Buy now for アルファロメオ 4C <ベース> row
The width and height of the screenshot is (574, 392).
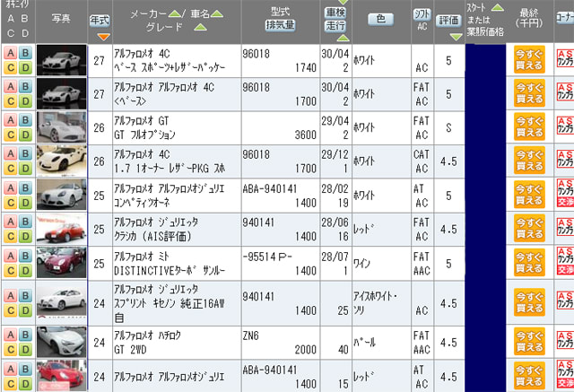(x=529, y=93)
